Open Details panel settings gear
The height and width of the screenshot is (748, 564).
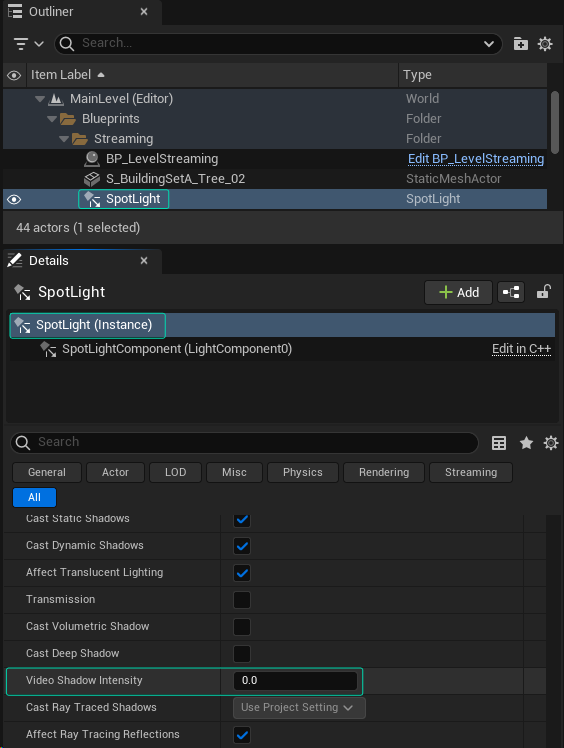(551, 443)
